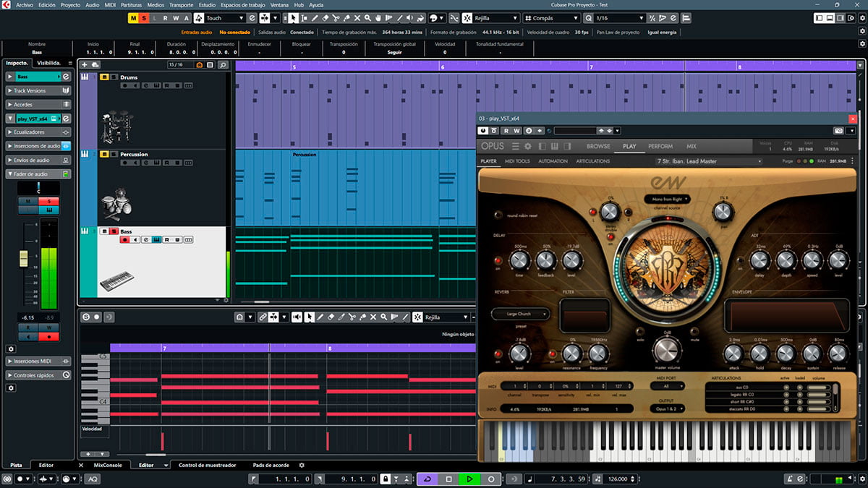Mute the Percussion track
Image resolution: width=868 pixels, height=488 pixels.
coord(104,154)
